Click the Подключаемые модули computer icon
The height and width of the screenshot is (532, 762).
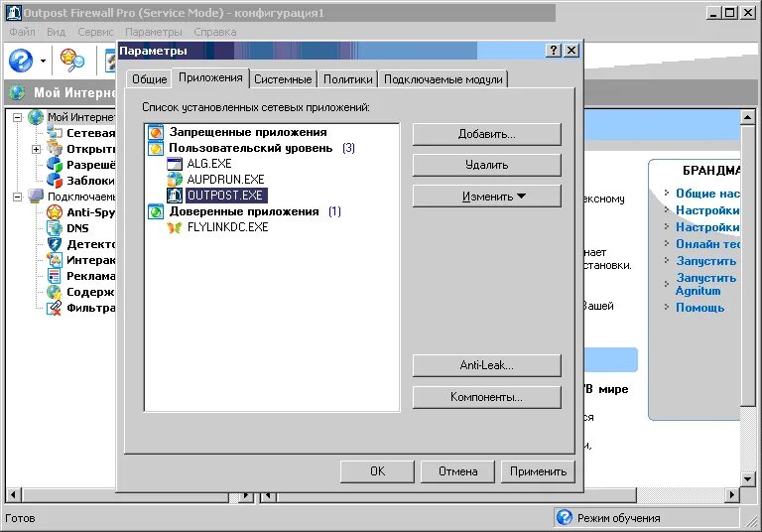(36, 197)
